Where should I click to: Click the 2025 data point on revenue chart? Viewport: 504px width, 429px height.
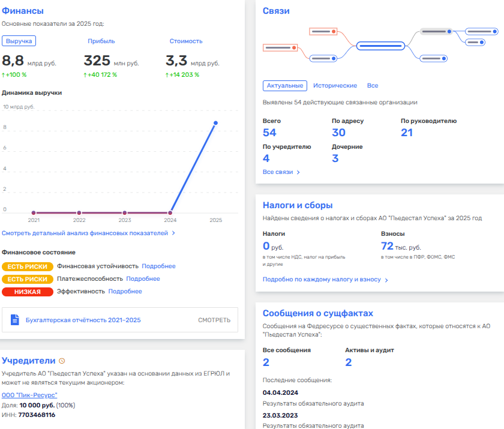point(215,123)
